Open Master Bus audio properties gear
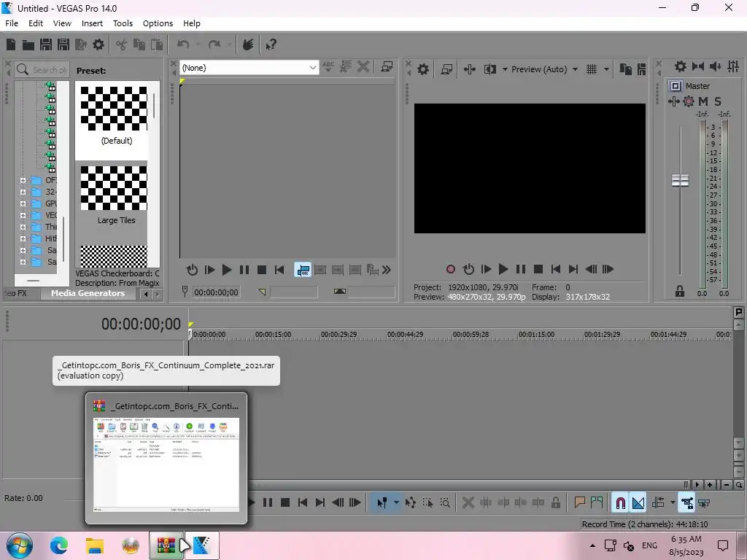Image resolution: width=747 pixels, height=560 pixels. pyautogui.click(x=681, y=66)
